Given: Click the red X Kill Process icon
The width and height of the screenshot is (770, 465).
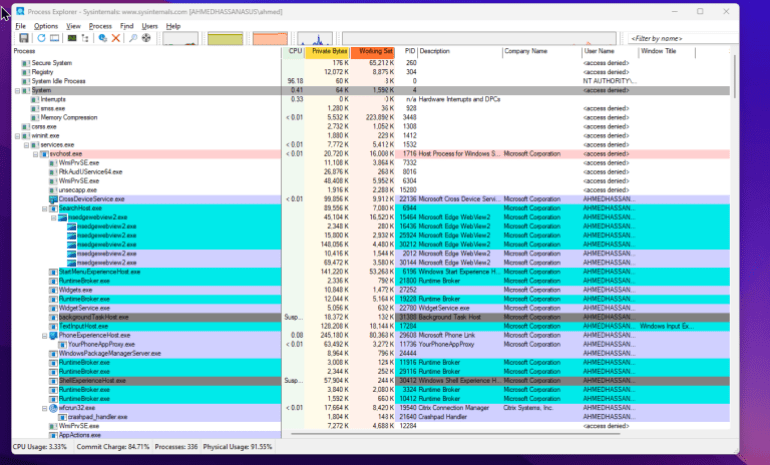Looking at the screenshot, I should pyautogui.click(x=116, y=37).
